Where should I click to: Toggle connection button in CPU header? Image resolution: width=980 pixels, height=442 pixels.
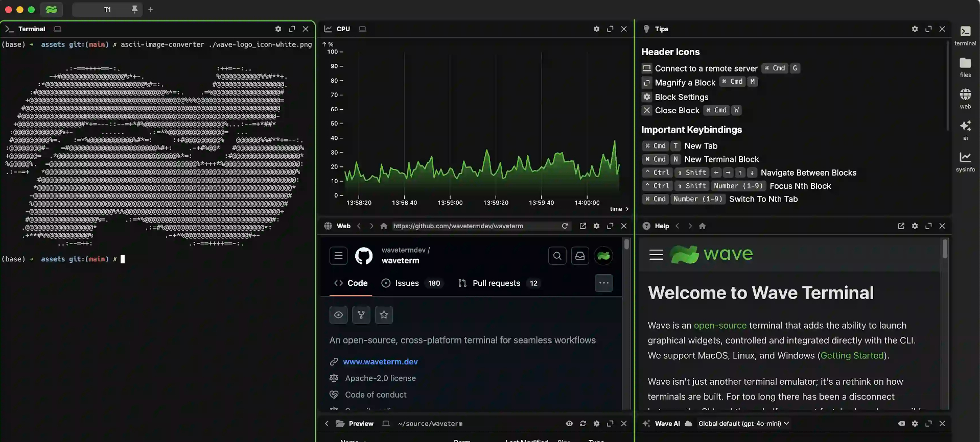click(x=362, y=29)
